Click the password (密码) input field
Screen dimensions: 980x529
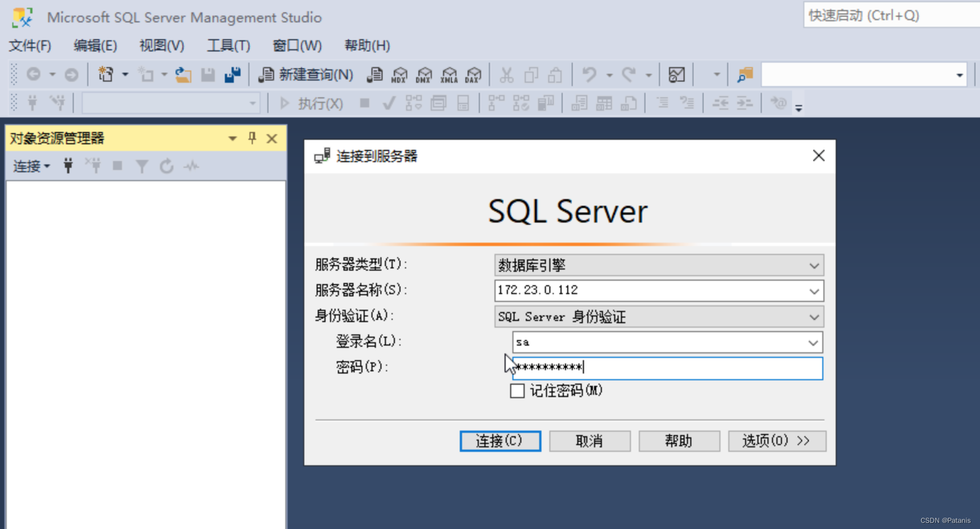[x=668, y=368]
